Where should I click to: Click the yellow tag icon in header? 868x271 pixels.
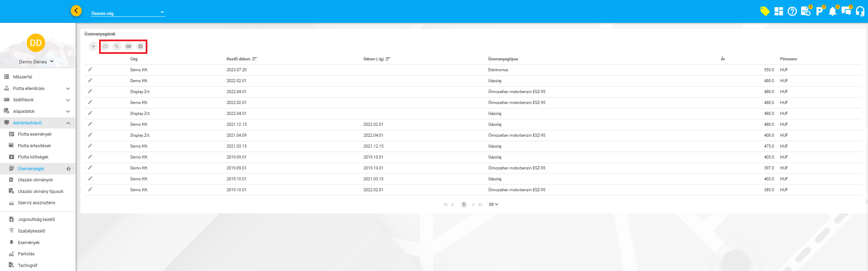765,12
